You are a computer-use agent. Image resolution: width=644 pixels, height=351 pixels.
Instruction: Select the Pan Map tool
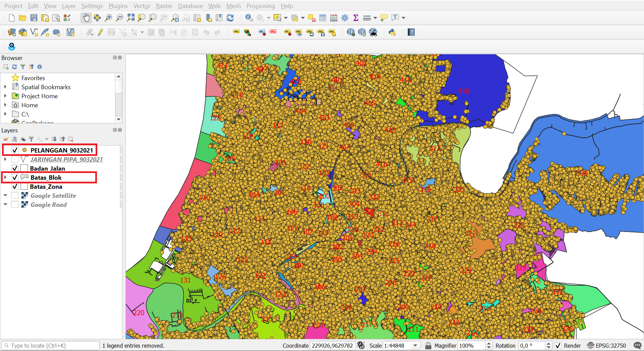[x=86, y=17]
